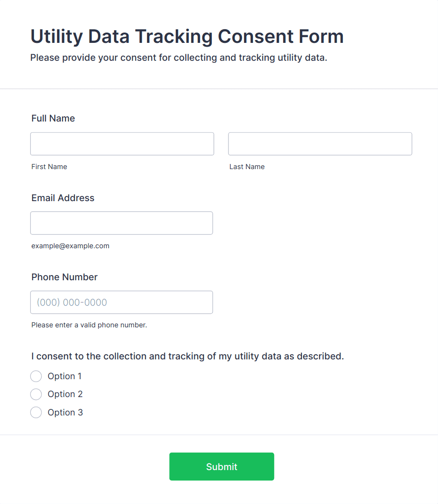The image size is (438, 504).
Task: Click the 'Phone Number' field label
Action: click(x=65, y=277)
